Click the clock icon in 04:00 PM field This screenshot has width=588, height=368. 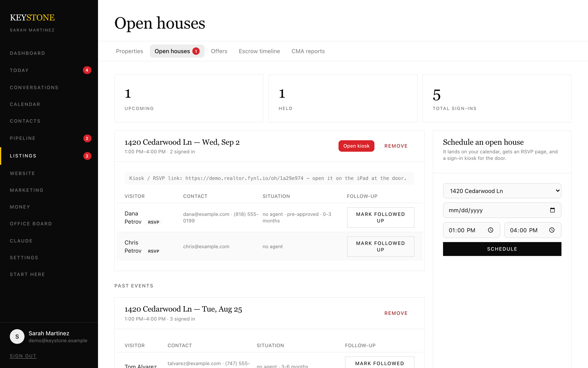(x=552, y=230)
